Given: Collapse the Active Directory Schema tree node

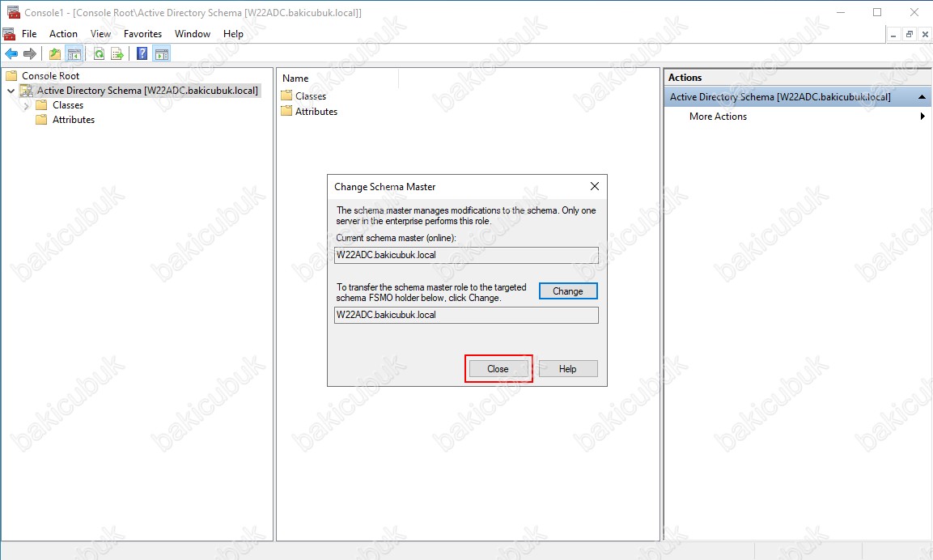Looking at the screenshot, I should 11,91.
